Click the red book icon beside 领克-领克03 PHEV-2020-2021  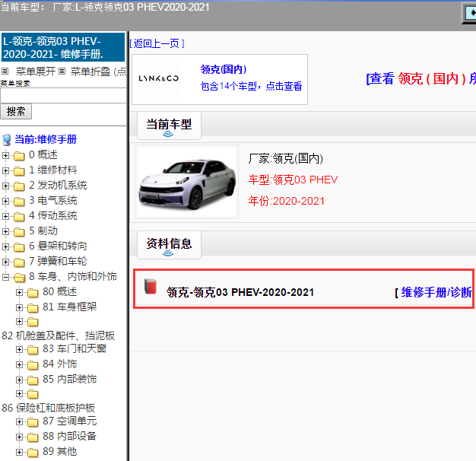pos(151,286)
